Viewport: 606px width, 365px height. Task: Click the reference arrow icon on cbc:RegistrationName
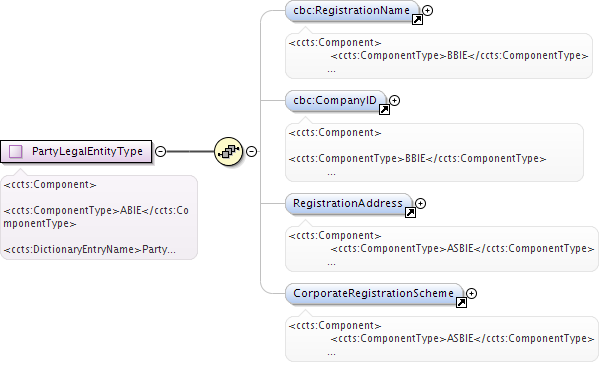pos(417,20)
